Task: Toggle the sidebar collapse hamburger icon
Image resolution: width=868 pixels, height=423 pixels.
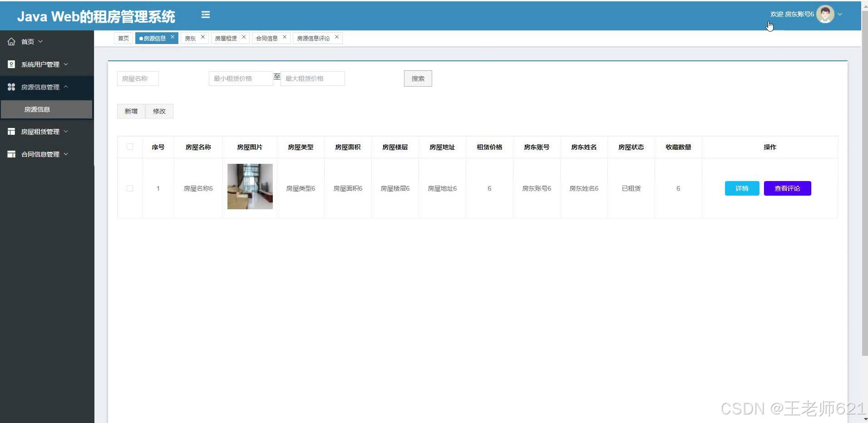Action: pos(206,15)
